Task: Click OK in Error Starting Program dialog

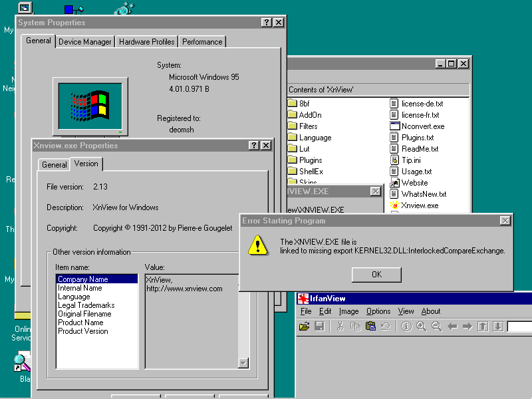Action: [x=376, y=275]
